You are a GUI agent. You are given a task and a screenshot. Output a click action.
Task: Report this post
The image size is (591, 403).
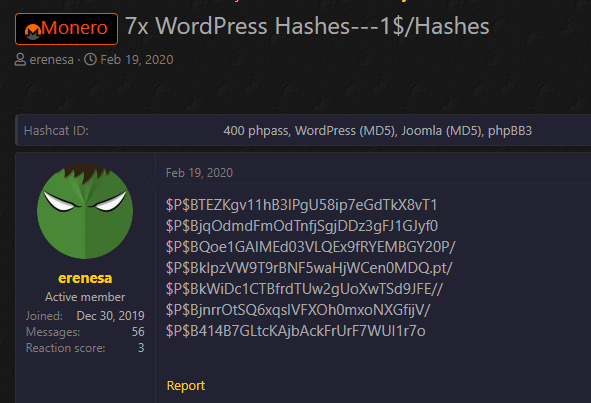point(186,386)
